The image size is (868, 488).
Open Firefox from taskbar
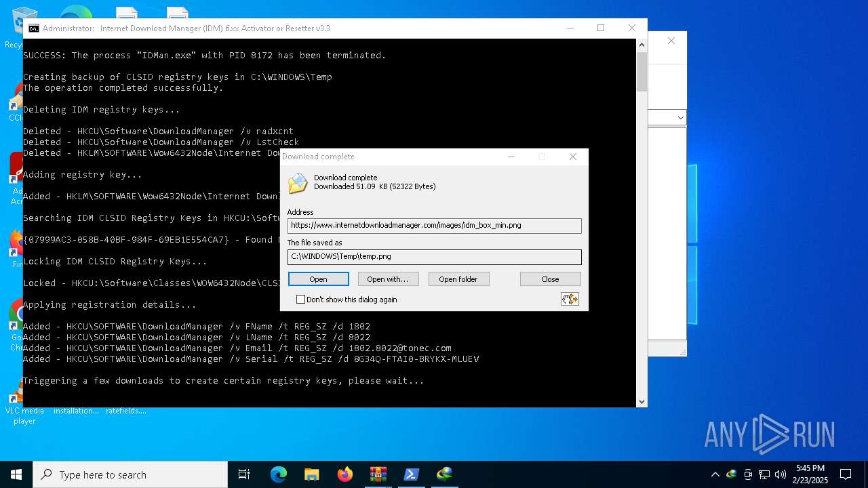click(x=344, y=474)
